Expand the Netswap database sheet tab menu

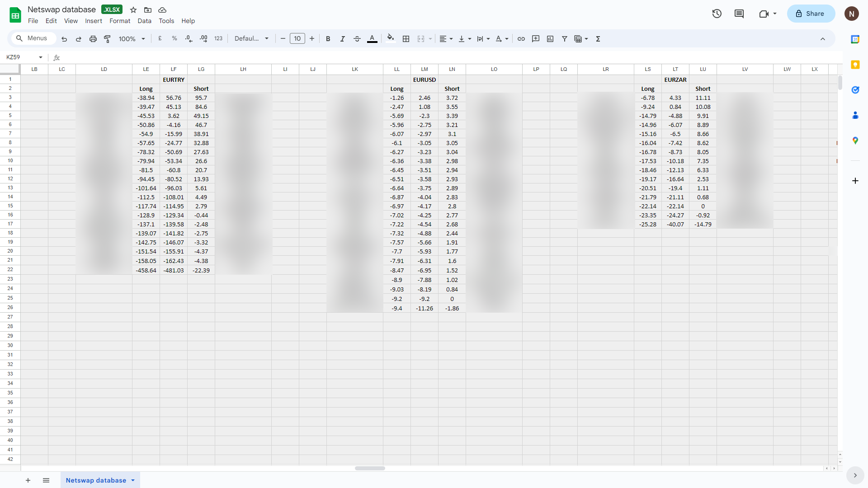click(x=133, y=480)
